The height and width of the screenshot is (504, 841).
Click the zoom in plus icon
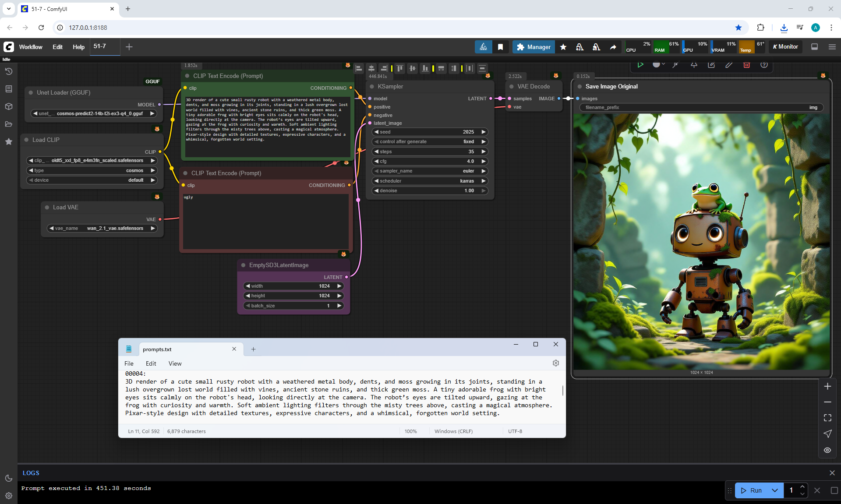tap(827, 386)
